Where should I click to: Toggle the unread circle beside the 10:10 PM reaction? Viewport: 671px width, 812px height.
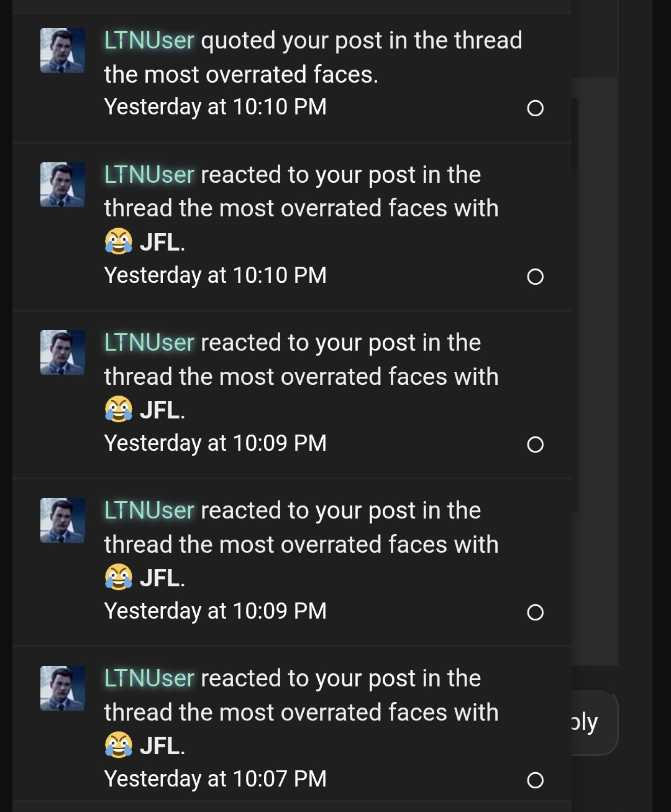coord(535,276)
